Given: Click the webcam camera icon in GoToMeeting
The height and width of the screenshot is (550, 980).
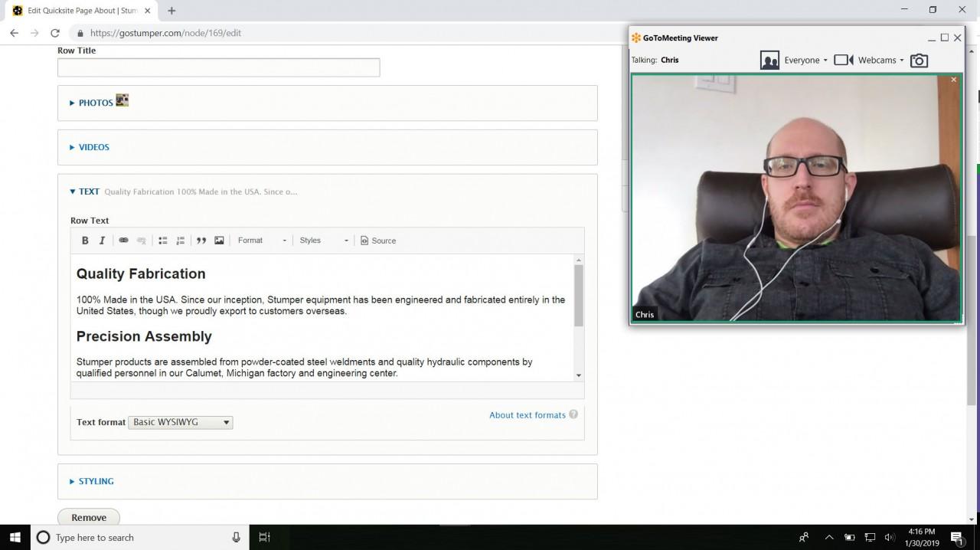Looking at the screenshot, I should coord(844,60).
